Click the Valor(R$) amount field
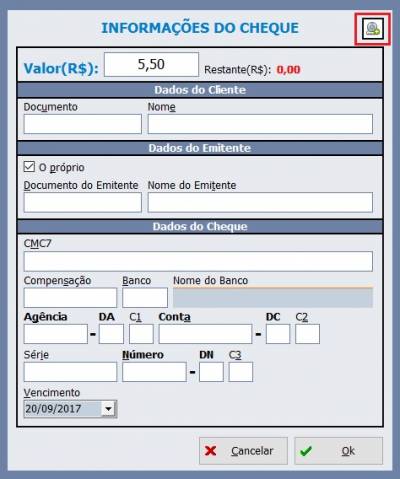The height and width of the screenshot is (479, 400). point(151,64)
